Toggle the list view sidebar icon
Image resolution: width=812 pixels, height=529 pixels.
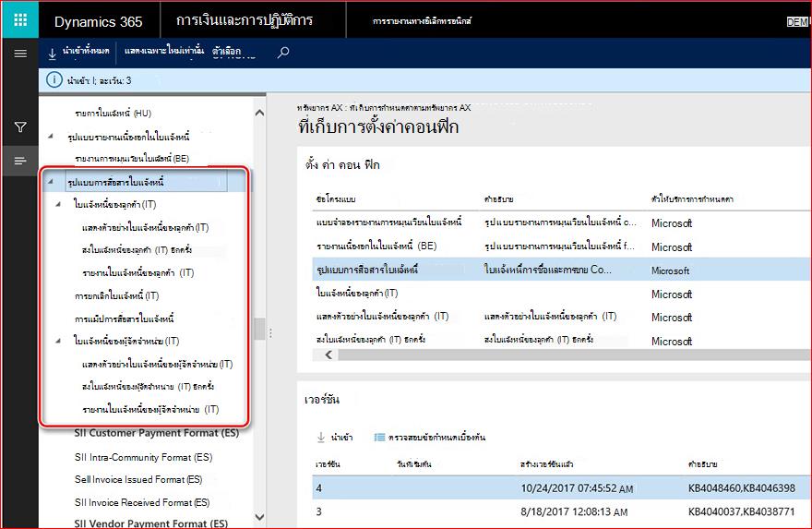pos(20,162)
